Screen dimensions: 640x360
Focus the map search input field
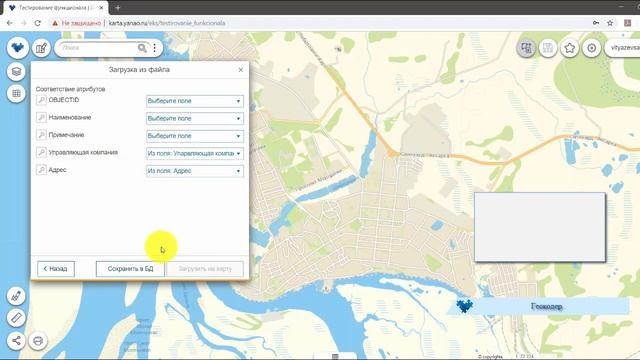click(98, 48)
